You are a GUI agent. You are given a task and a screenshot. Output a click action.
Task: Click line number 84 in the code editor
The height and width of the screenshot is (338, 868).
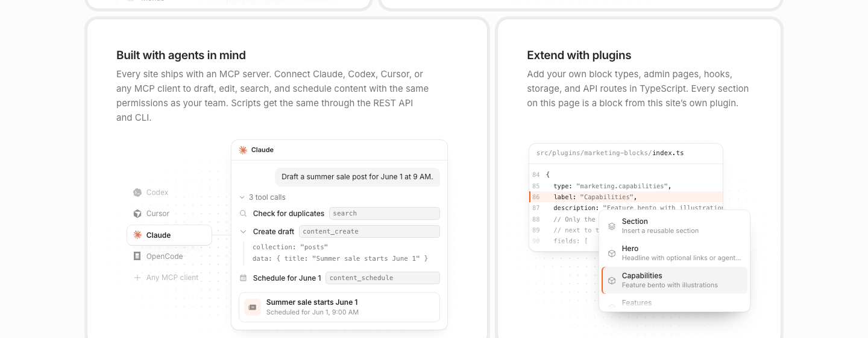pyautogui.click(x=536, y=175)
